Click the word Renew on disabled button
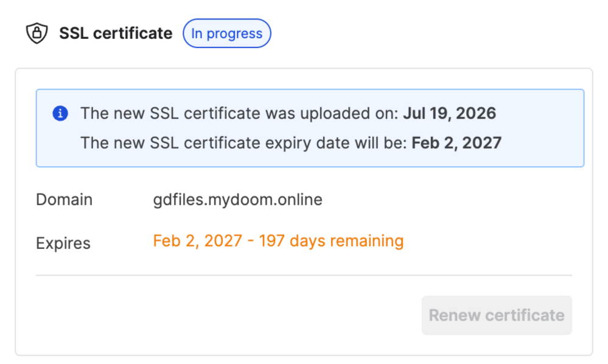 click(455, 315)
